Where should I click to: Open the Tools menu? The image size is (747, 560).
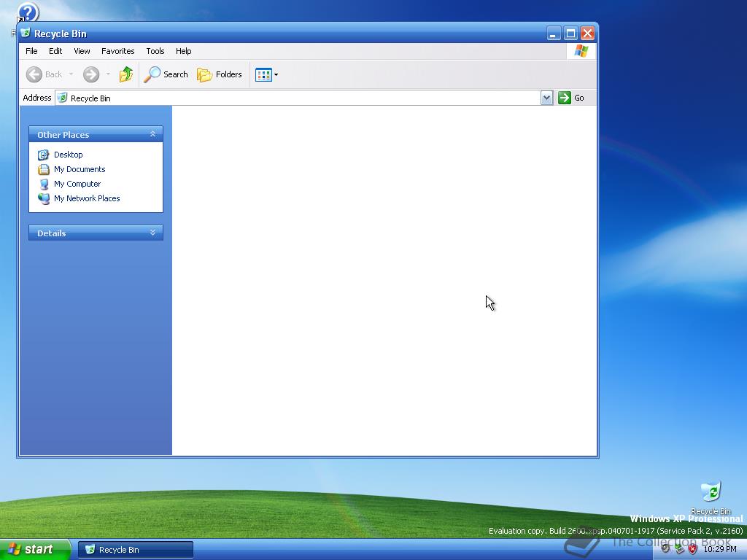tap(155, 51)
